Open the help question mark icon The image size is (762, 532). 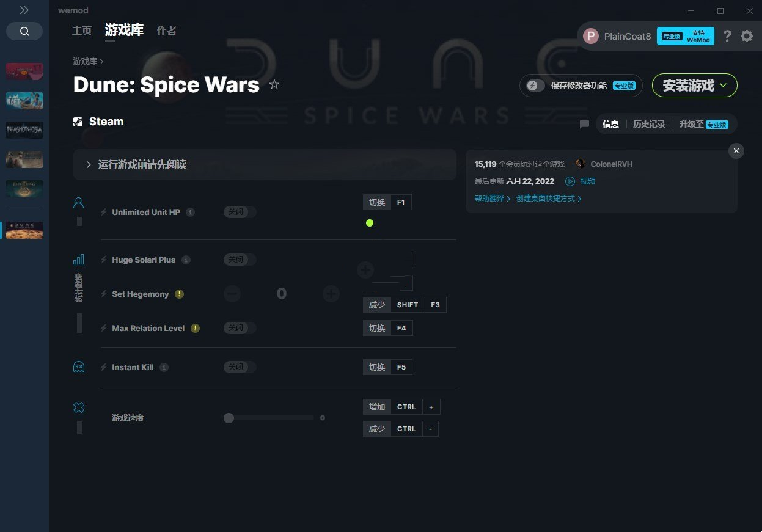coord(727,36)
